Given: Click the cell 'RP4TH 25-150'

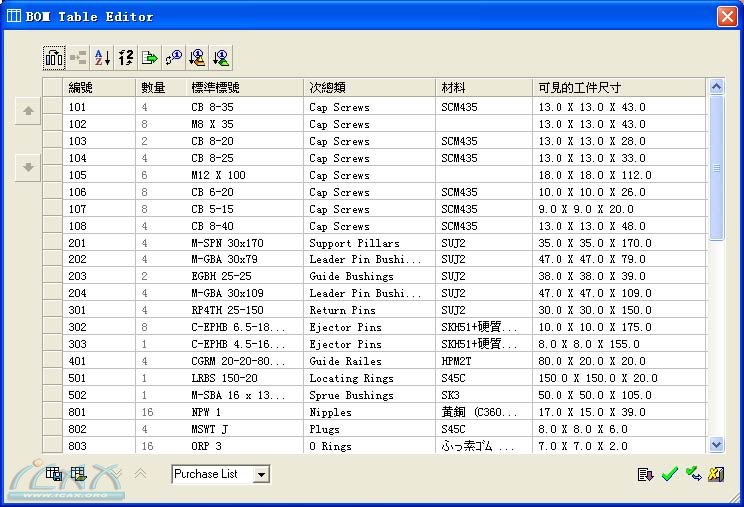Looking at the screenshot, I should (x=244, y=310).
